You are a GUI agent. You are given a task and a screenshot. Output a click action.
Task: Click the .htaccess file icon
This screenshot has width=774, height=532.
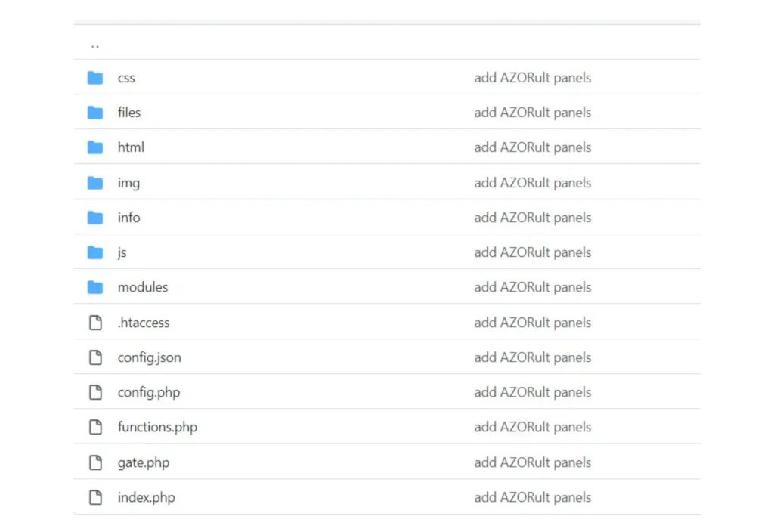(96, 323)
